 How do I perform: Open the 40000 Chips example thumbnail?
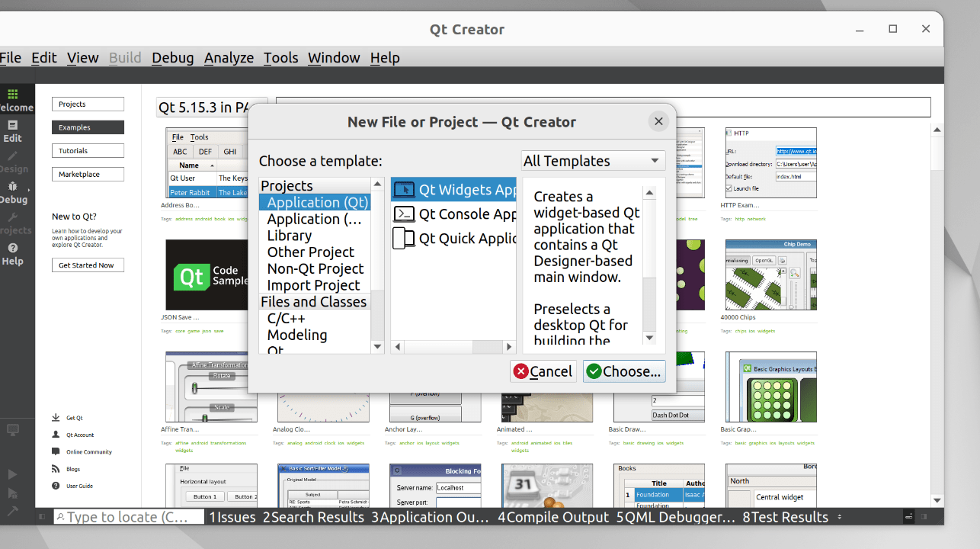770,274
